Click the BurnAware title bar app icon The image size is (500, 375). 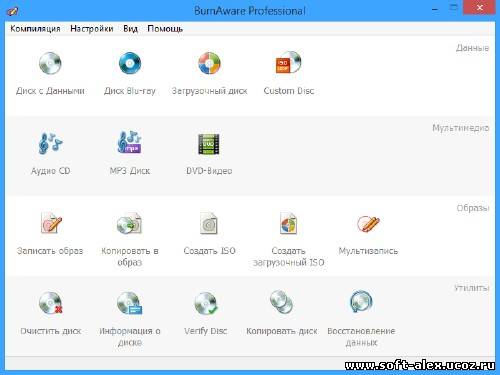click(12, 11)
